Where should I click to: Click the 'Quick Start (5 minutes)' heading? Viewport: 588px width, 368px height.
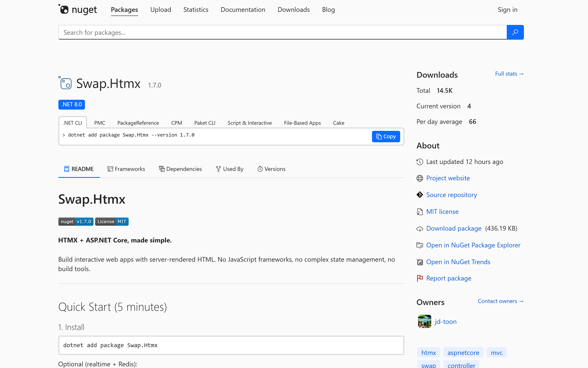[112, 307]
